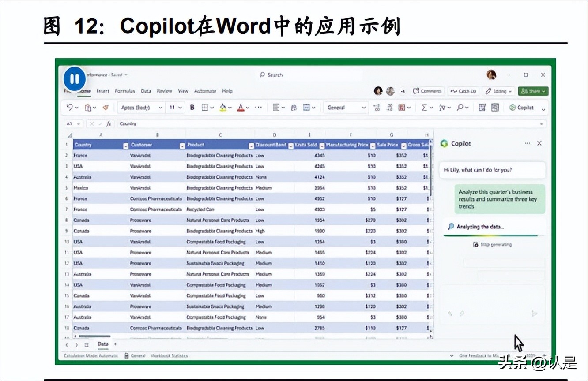Click the Undo icon in the ribbon

coord(69,107)
